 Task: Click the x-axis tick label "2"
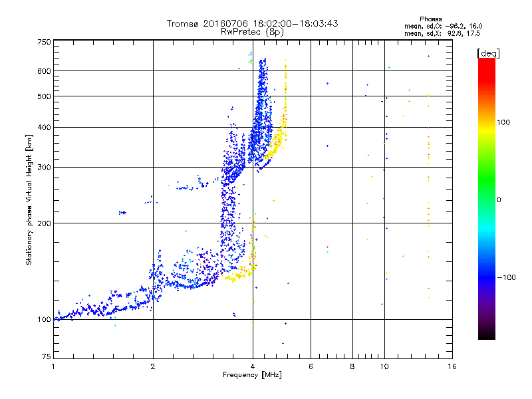click(x=153, y=366)
